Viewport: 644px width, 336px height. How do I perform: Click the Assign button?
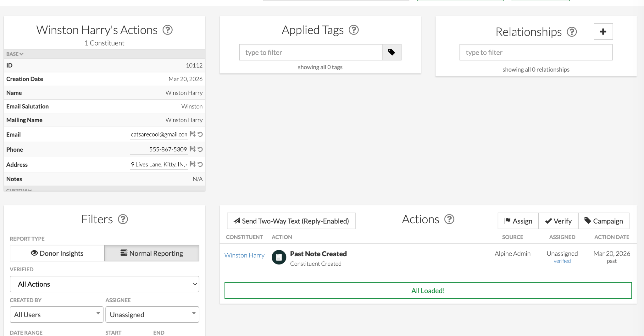518,221
